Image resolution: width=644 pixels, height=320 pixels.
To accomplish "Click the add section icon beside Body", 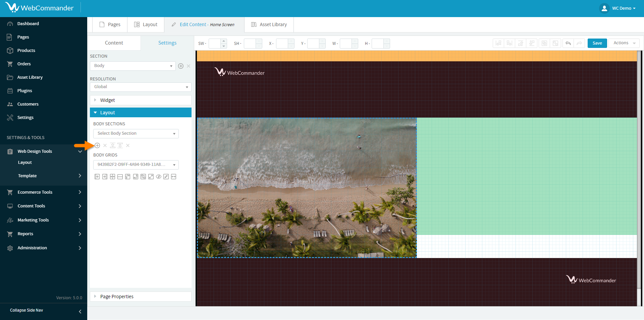I will click(181, 66).
